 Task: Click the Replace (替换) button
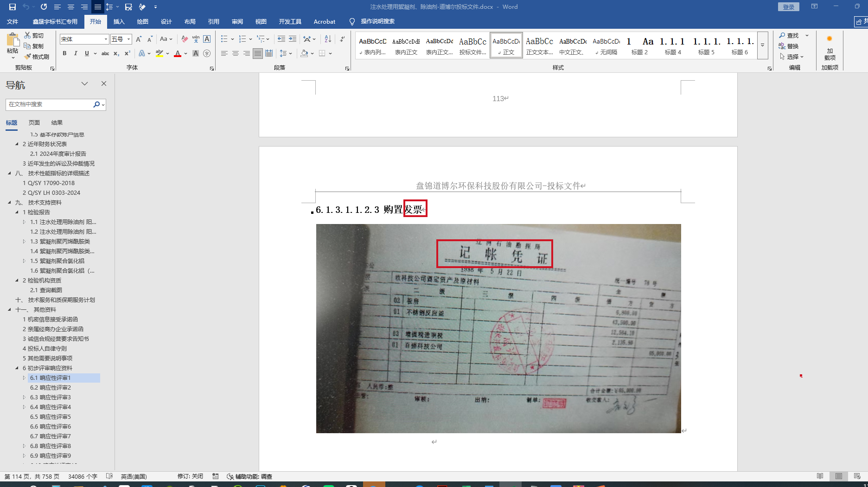click(x=789, y=46)
